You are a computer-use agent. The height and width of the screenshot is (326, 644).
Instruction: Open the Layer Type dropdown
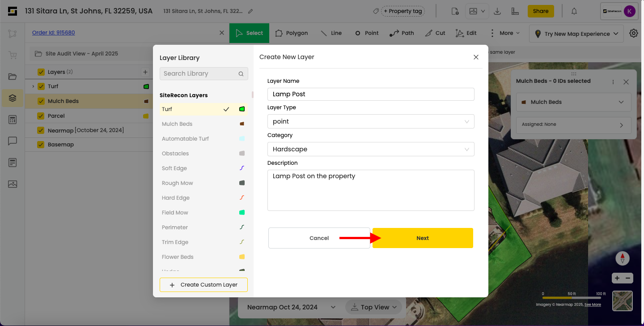point(371,121)
